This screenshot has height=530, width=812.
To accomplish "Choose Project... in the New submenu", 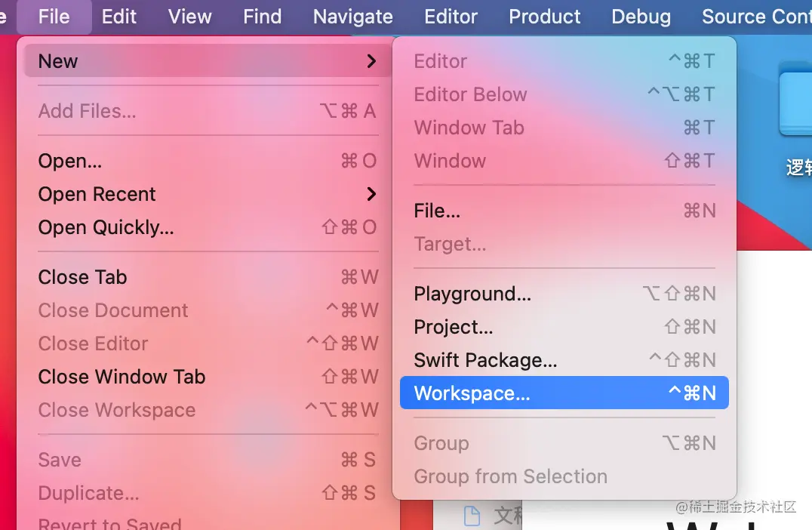I will pyautogui.click(x=454, y=327).
